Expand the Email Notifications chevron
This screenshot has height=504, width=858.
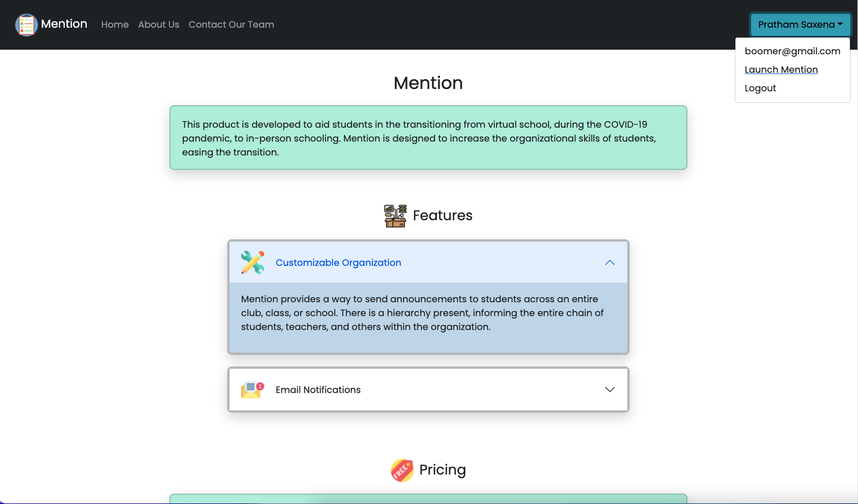tap(609, 390)
